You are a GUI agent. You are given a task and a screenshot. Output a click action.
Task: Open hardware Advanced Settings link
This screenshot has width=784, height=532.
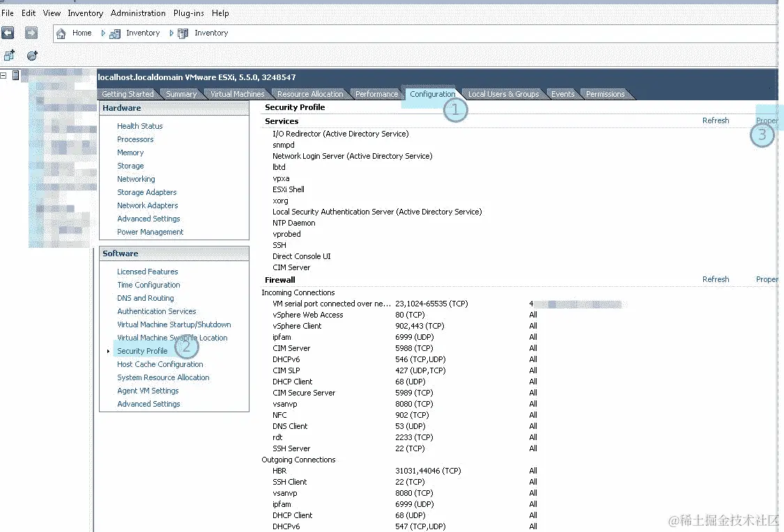pyautogui.click(x=148, y=219)
